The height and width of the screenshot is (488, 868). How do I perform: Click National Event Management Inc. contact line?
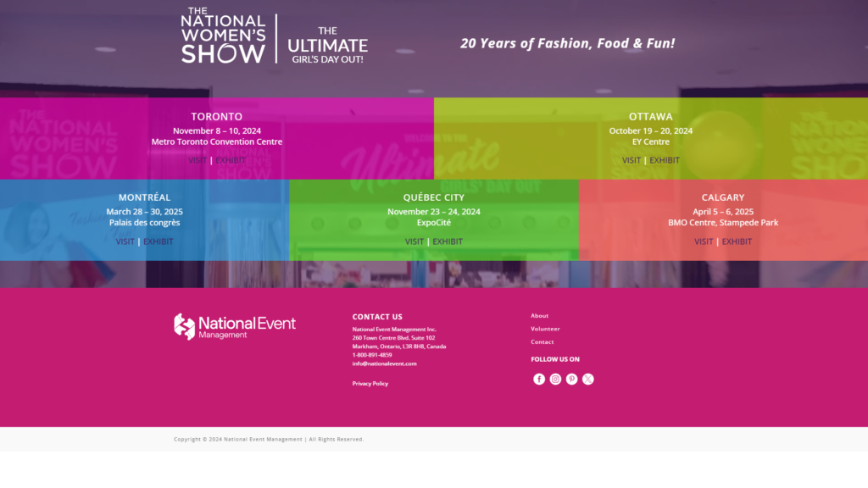pos(394,330)
